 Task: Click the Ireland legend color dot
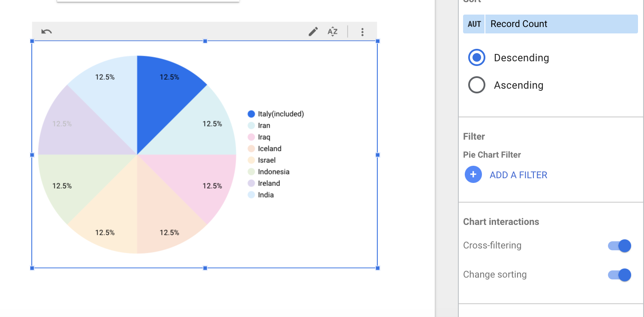click(x=251, y=183)
